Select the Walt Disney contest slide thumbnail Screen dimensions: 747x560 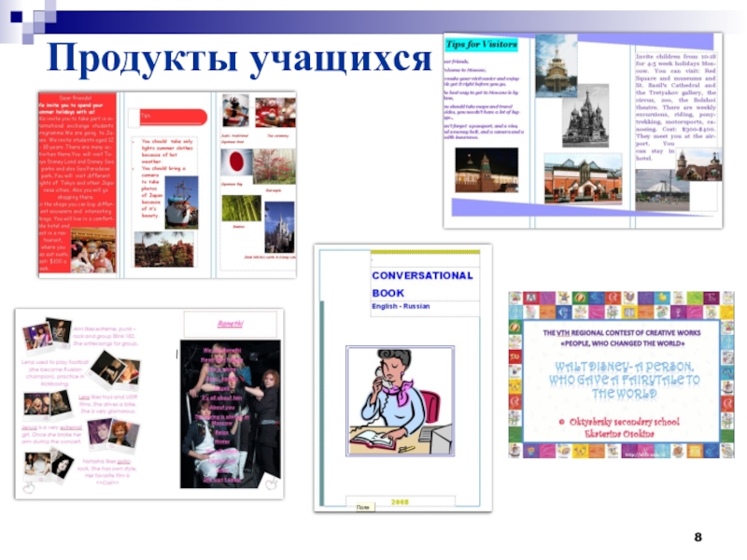[621, 375]
